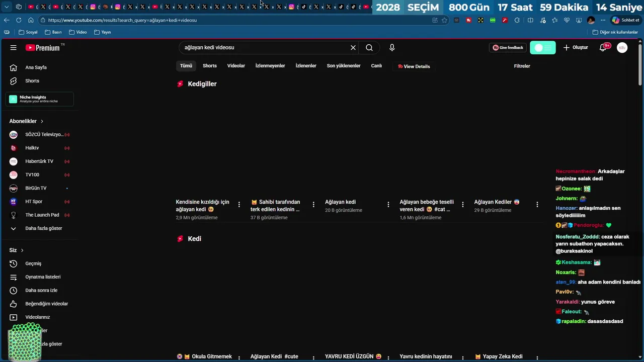Viewport: 644px width, 362px height.
Task: Open SÖZCÜ Televizyonu subscription
Action: tap(40, 135)
